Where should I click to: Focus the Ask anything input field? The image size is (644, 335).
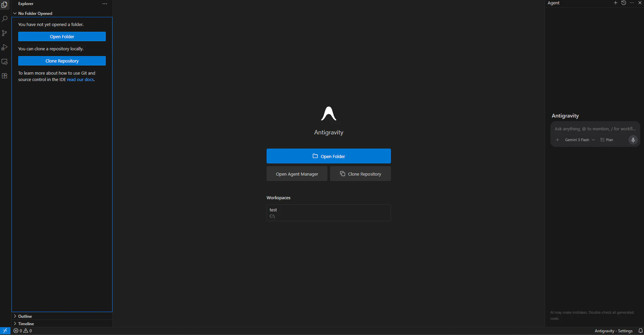tap(595, 129)
